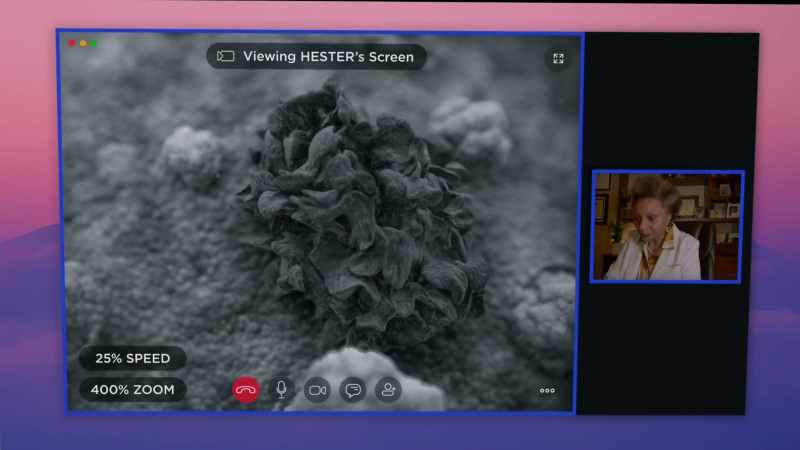
Task: Change playback via the 25% SPEED pill
Action: pyautogui.click(x=133, y=358)
